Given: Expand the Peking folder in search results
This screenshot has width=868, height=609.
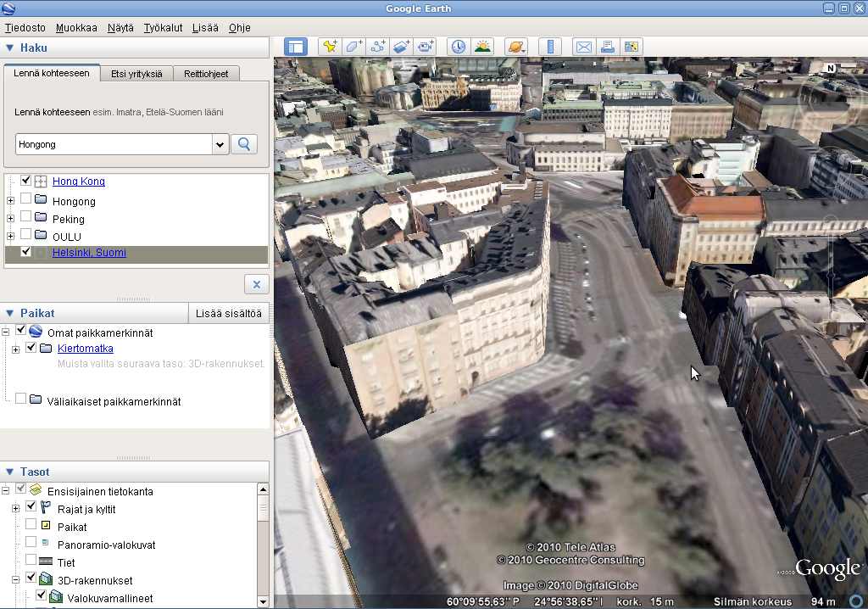Looking at the screenshot, I should point(11,219).
